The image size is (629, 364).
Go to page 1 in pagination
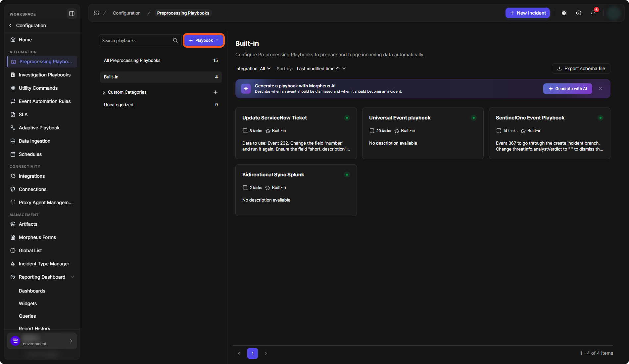click(x=253, y=353)
